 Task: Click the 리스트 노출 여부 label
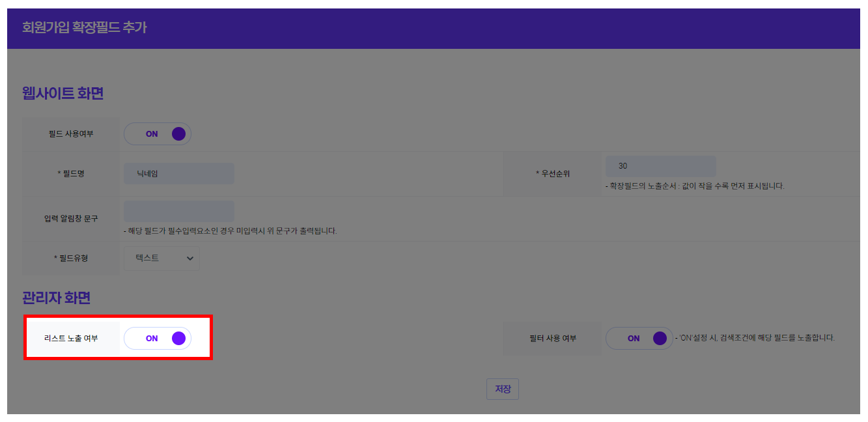click(x=72, y=339)
